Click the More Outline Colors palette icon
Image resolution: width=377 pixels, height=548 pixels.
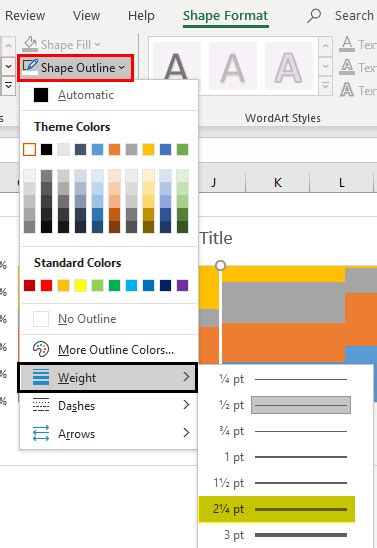click(x=41, y=349)
